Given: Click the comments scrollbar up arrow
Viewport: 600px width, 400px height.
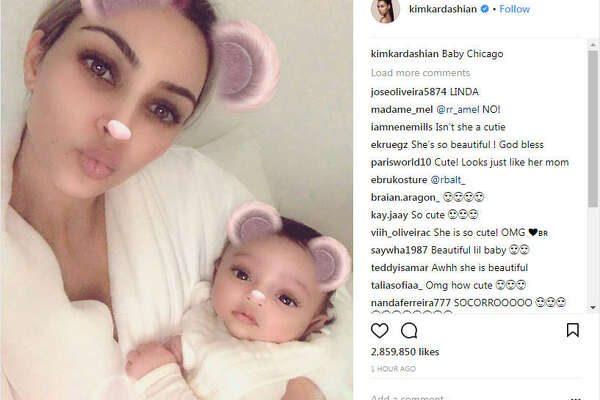Looking at the screenshot, I should point(593,44).
